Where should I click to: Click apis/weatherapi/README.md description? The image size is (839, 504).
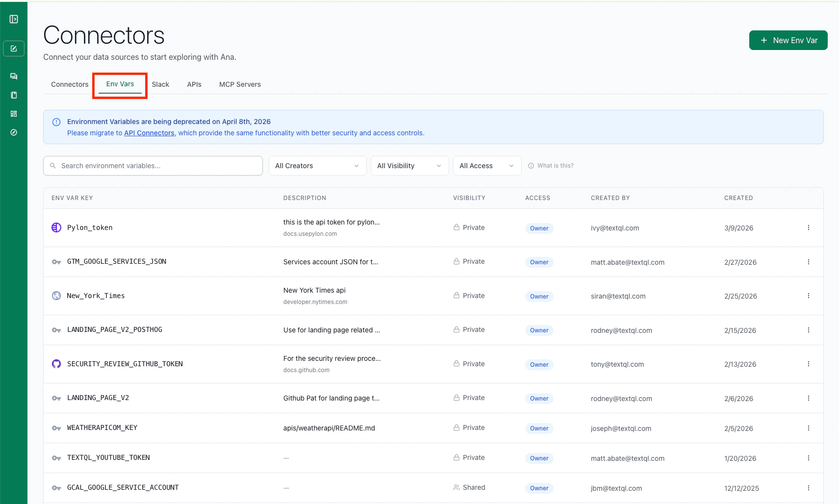[x=329, y=428]
